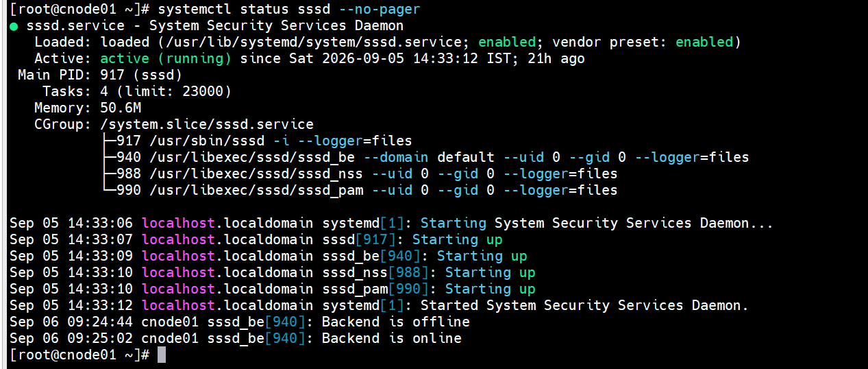Click the first "enabled" word after sssd.service path

507,42
